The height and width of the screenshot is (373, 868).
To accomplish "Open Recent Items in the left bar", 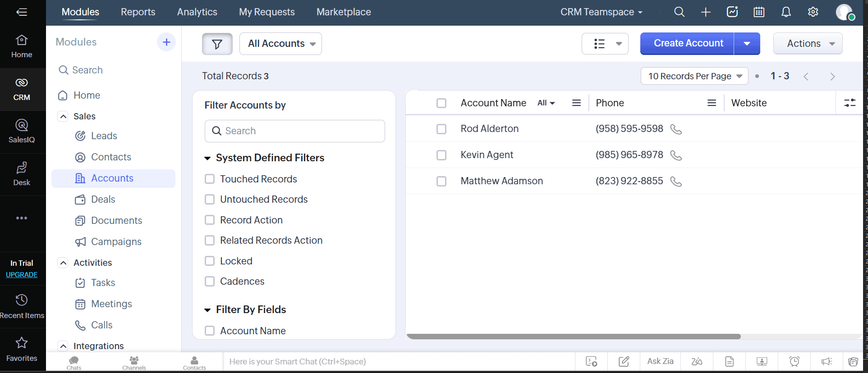I will 22,306.
